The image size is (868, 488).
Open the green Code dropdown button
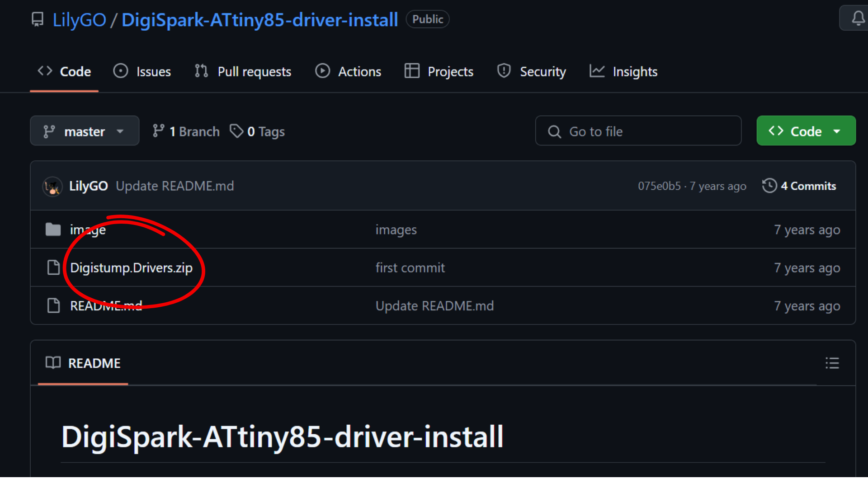(x=806, y=131)
